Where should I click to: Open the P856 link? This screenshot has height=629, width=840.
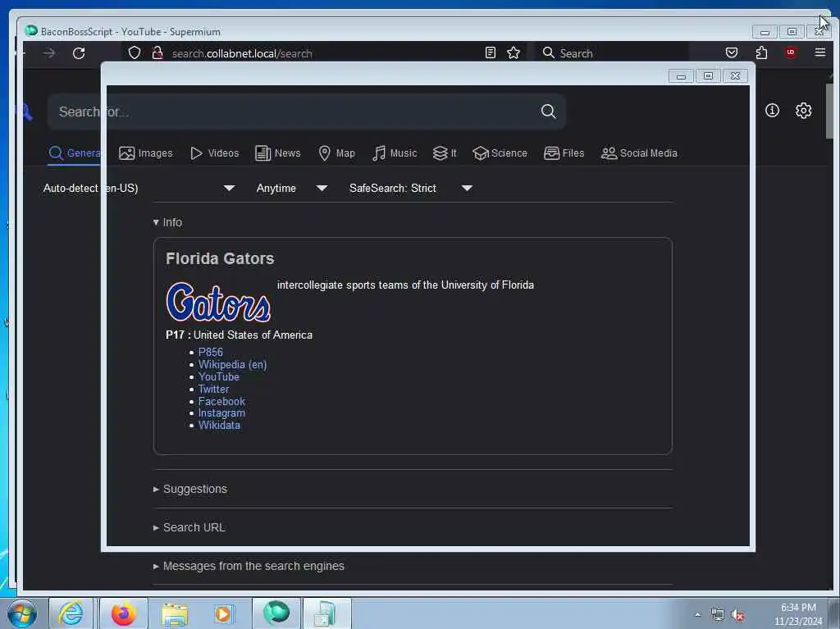pyautogui.click(x=211, y=352)
